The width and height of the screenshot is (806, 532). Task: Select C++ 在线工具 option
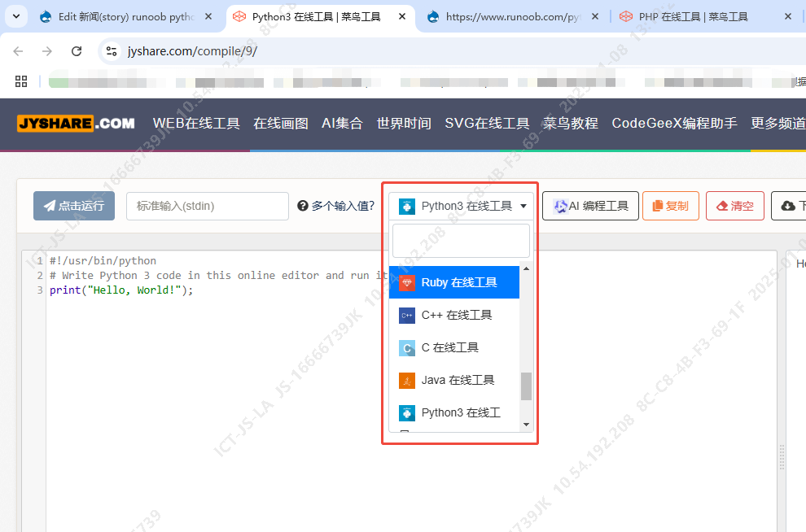pos(454,315)
